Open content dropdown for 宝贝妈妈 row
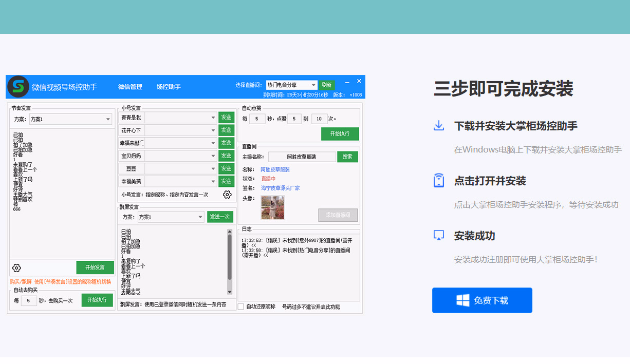This screenshot has width=630, height=364. (181, 156)
